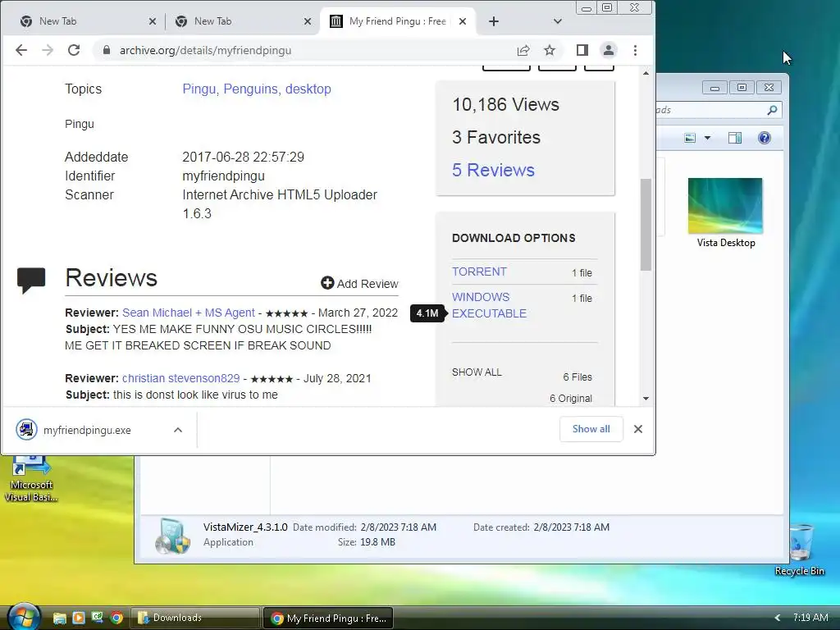Open the Chrome three-dot menu

click(x=636, y=50)
